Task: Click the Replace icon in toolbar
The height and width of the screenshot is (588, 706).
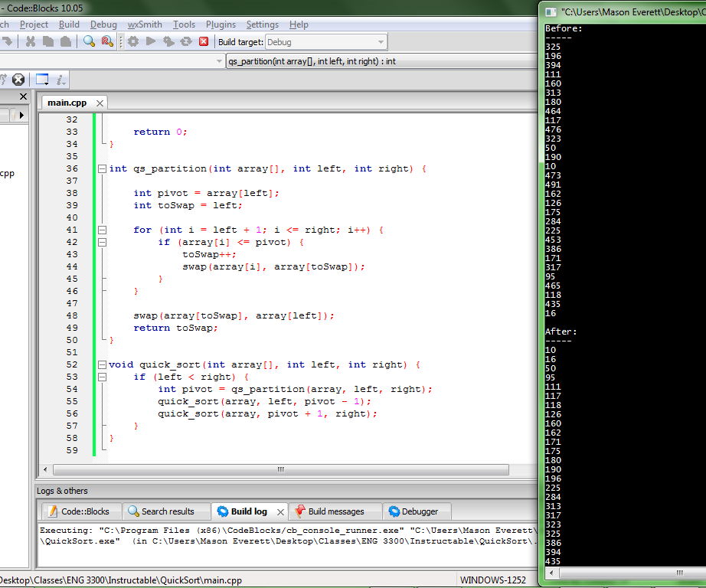Action: pyautogui.click(x=106, y=41)
